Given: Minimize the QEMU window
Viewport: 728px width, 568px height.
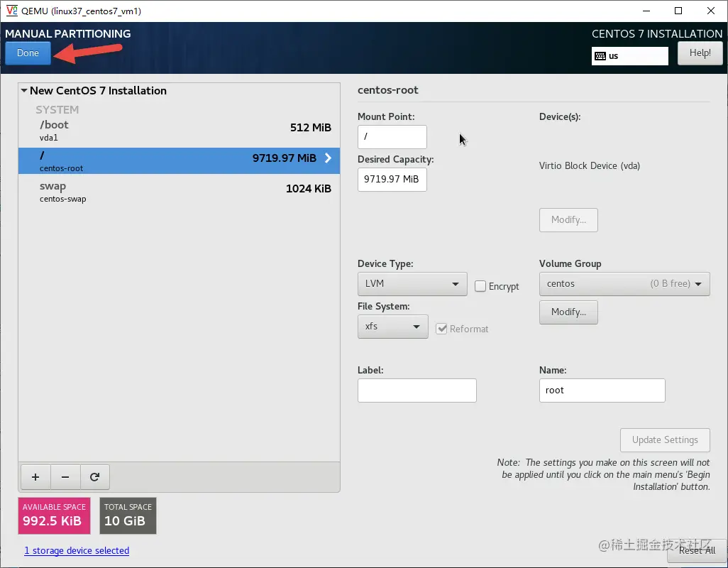Looking at the screenshot, I should tap(646, 11).
